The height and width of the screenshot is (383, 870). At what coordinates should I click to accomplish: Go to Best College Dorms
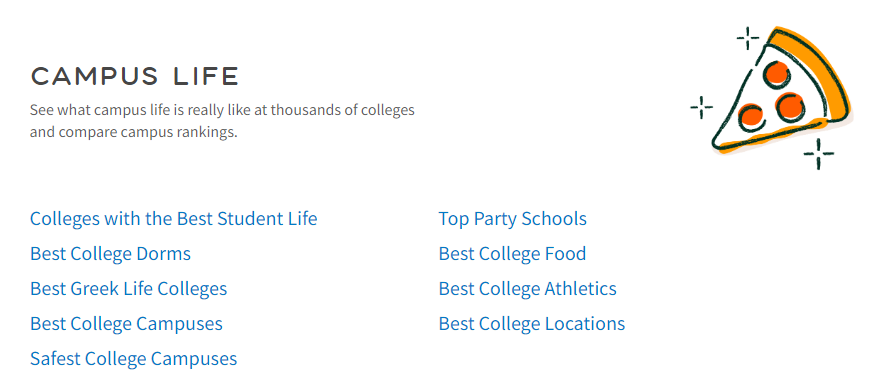click(110, 254)
